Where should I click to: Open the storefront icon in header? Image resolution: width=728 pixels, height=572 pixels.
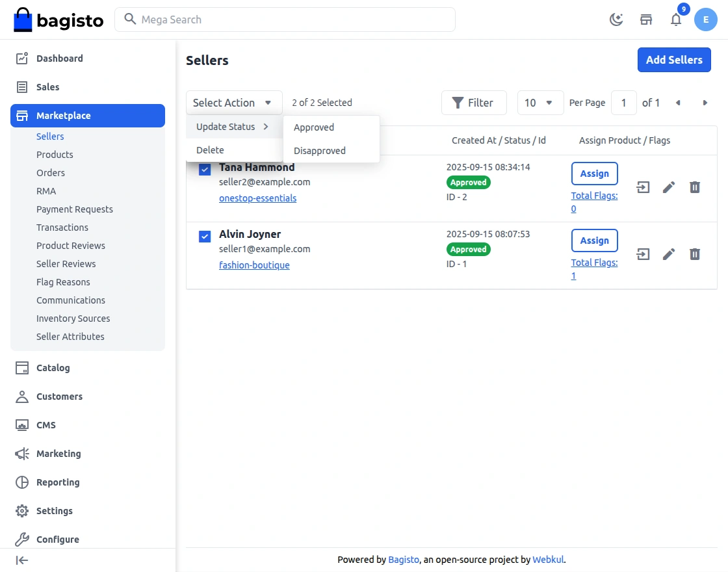coord(646,19)
